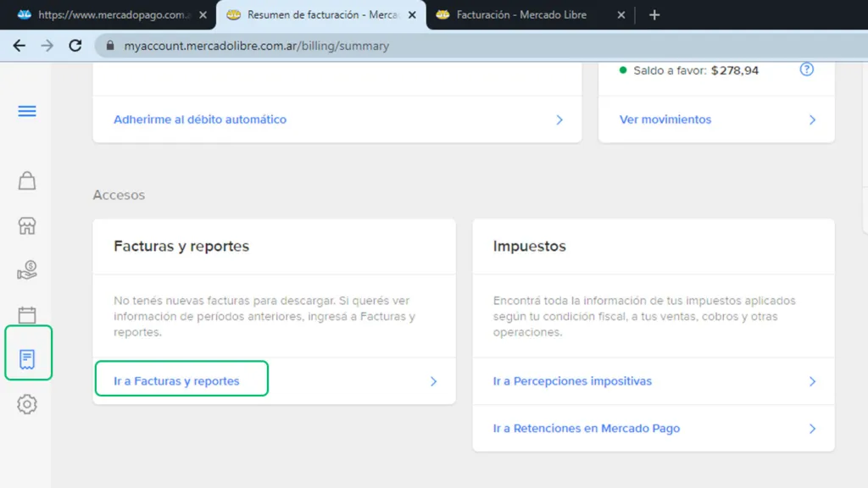Expand the Ver movimientos chevron
The height and width of the screenshot is (488, 868).
(811, 119)
